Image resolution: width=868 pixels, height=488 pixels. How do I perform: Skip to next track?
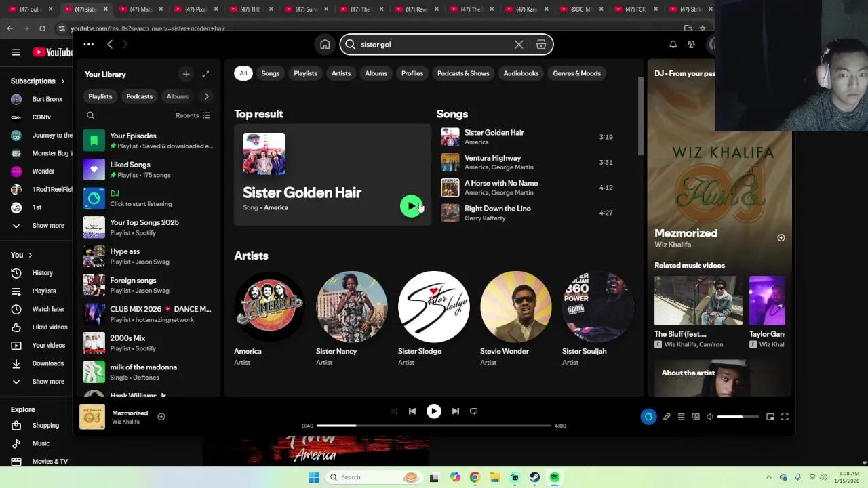[456, 411]
